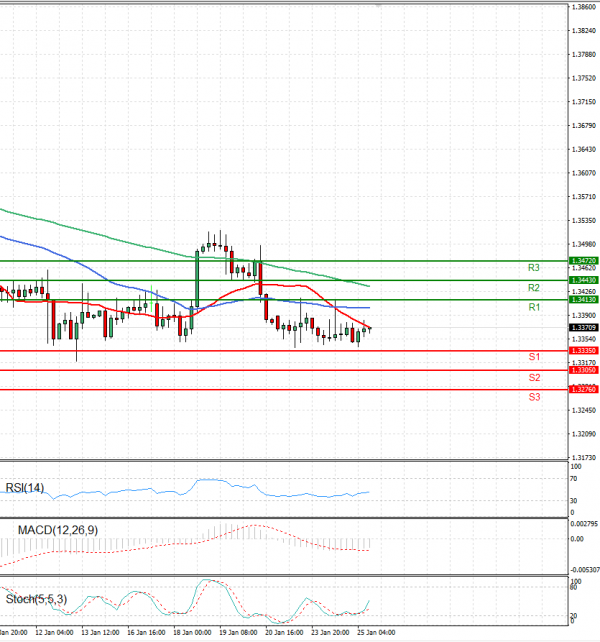Click the 23 Jan 20:00 time label
The height and width of the screenshot is (642, 600).
pos(330,633)
